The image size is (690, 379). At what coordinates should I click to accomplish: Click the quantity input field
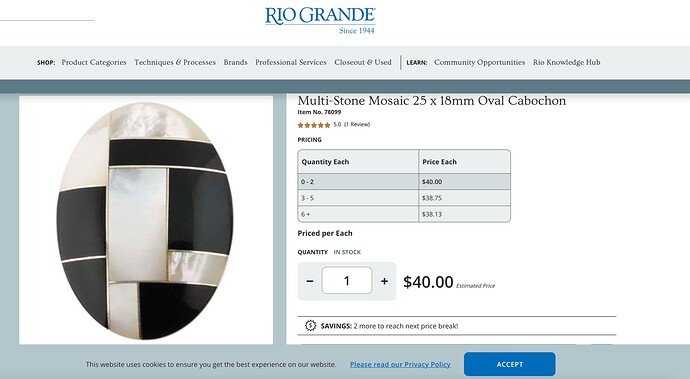click(x=347, y=280)
